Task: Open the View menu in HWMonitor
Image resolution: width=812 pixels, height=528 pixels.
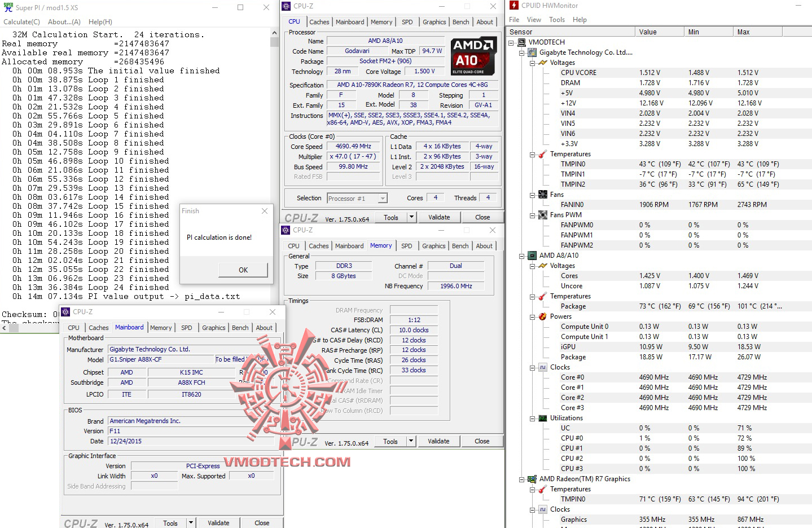Action: click(x=534, y=20)
